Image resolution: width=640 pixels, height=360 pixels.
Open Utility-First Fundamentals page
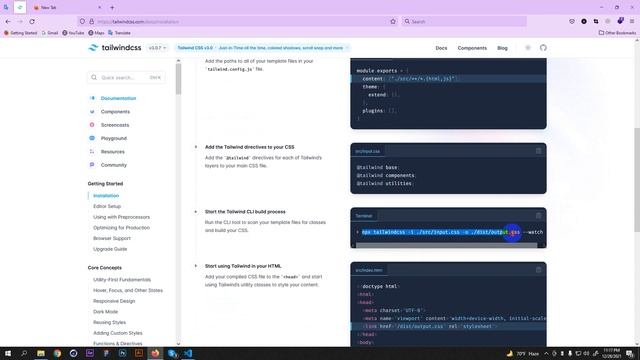click(x=122, y=280)
